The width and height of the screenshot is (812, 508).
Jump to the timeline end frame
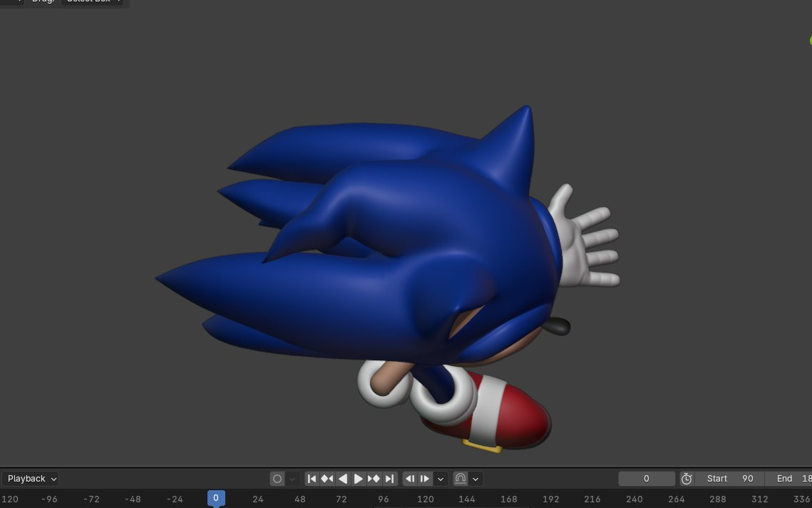pos(389,479)
